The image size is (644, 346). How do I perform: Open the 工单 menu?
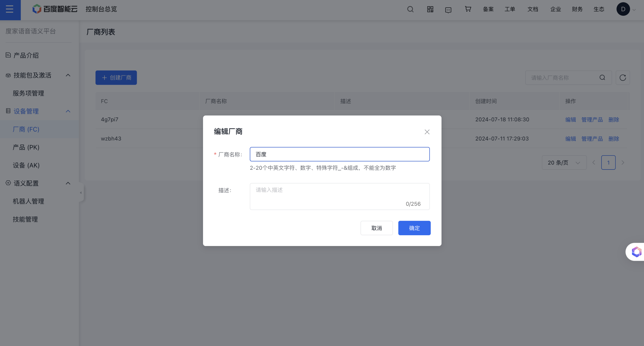tap(509, 9)
